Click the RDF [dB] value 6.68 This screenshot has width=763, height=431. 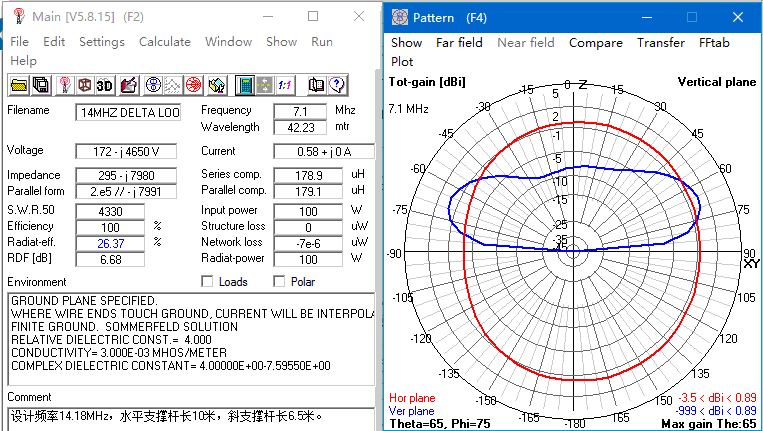point(110,259)
